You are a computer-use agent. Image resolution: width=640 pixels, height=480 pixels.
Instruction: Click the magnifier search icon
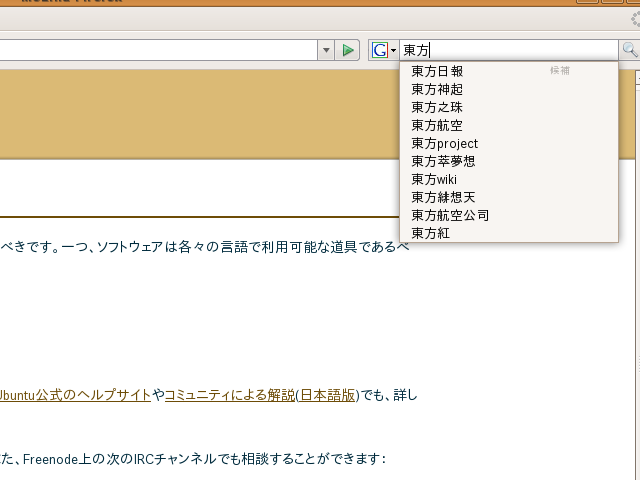pyautogui.click(x=629, y=50)
